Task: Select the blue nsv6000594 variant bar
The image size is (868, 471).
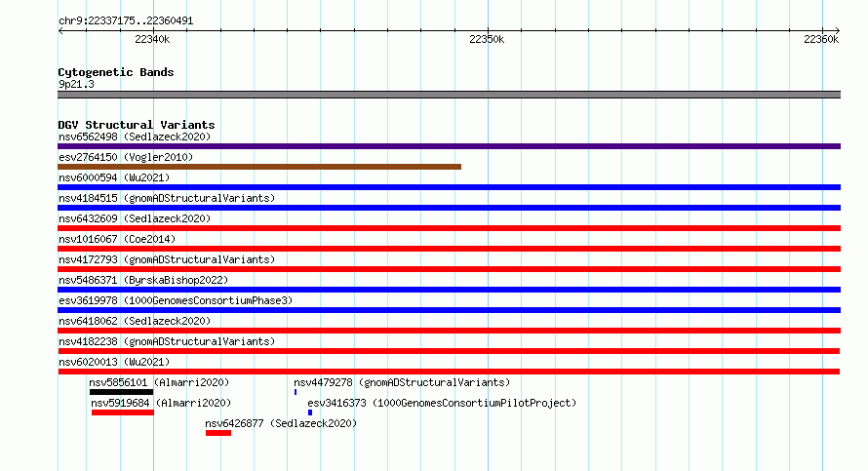Action: tap(449, 187)
